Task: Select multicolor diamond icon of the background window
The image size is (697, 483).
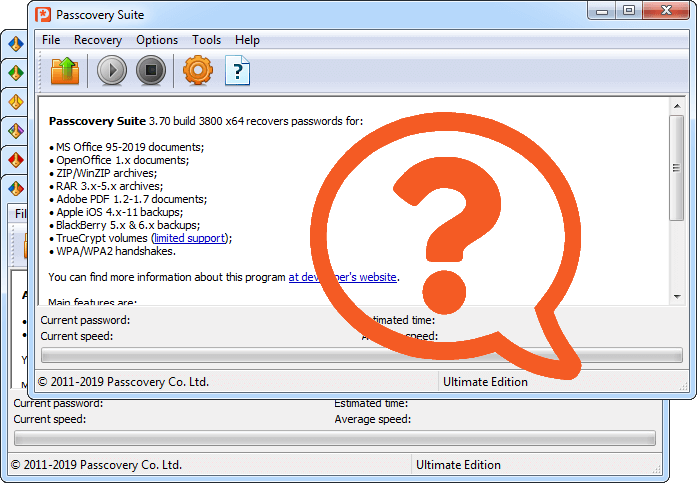Action: click(16, 188)
